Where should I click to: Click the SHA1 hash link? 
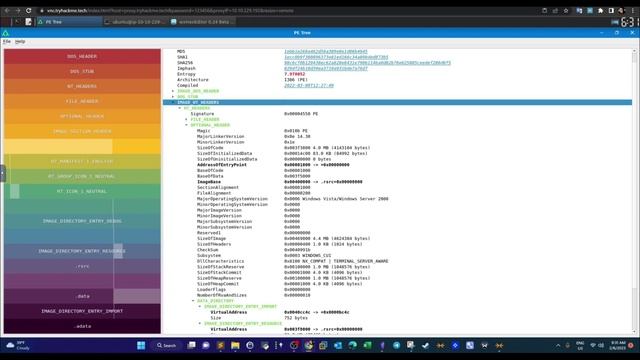[336, 57]
